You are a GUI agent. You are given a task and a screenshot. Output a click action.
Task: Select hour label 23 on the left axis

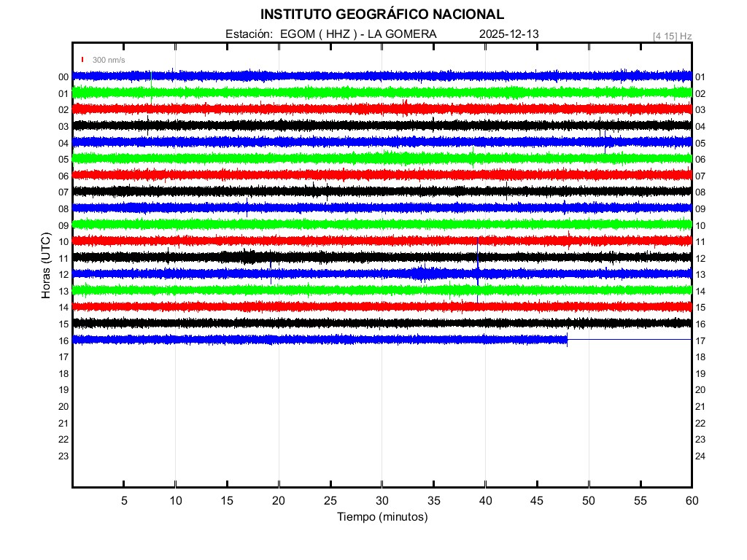(x=63, y=456)
